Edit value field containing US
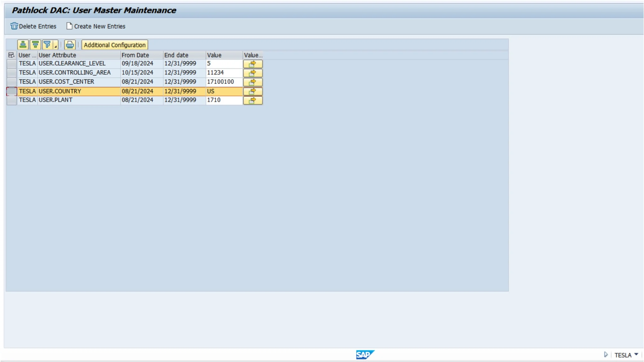644x362 pixels. pyautogui.click(x=224, y=91)
